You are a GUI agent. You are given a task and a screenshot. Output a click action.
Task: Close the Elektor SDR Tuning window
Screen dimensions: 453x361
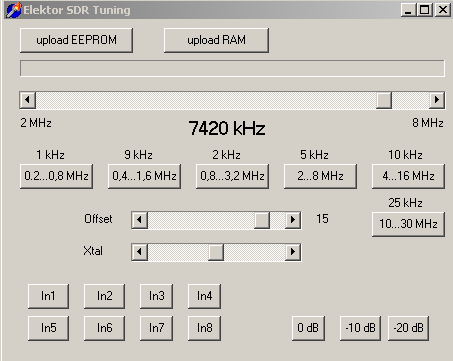443,10
